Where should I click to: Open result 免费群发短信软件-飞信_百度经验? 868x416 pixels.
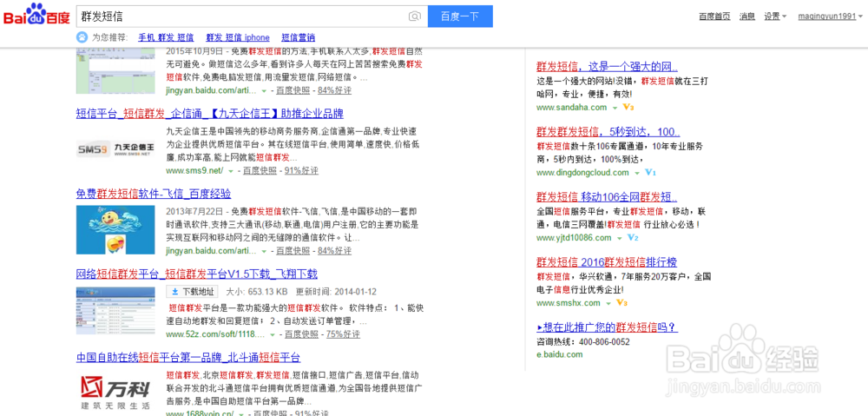(x=154, y=194)
